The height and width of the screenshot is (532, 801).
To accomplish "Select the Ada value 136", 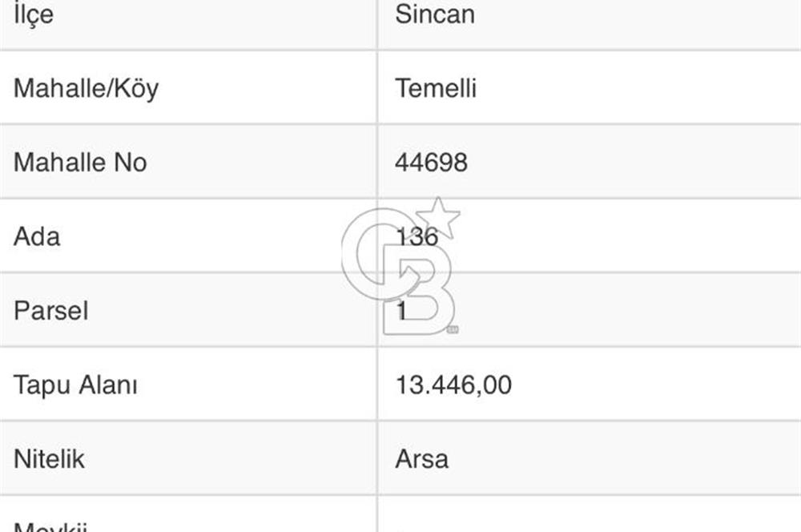I will click(x=417, y=236).
